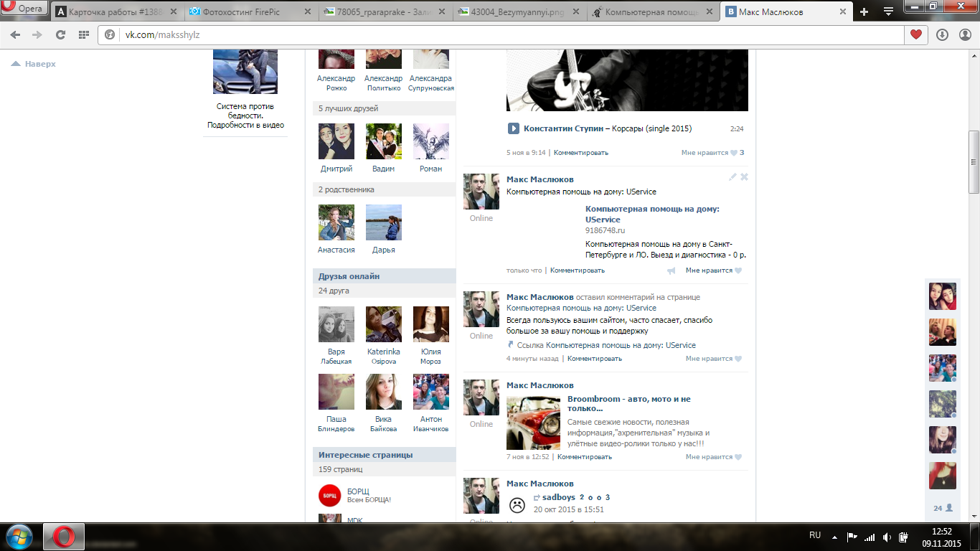
Task: Open the red car thumbnail of Broombroom post
Action: tap(533, 423)
